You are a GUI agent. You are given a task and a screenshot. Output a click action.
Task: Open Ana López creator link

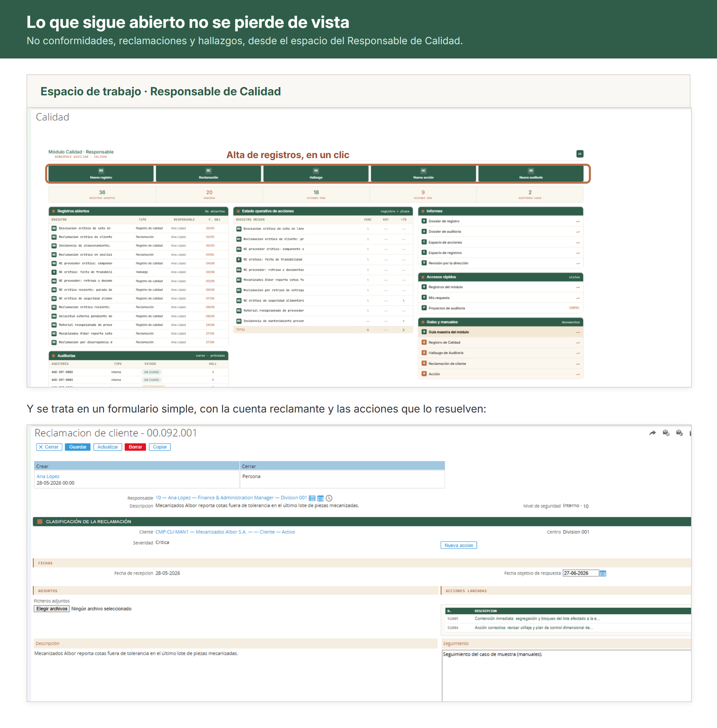pos(48,476)
